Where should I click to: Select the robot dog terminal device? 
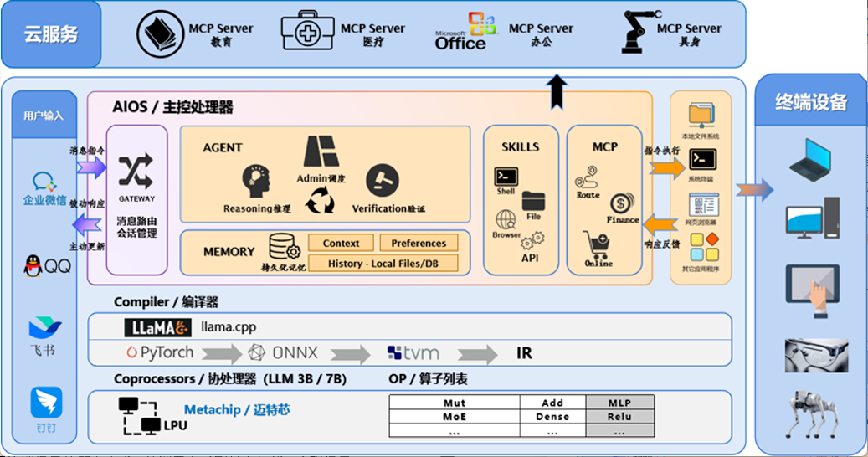[810, 415]
